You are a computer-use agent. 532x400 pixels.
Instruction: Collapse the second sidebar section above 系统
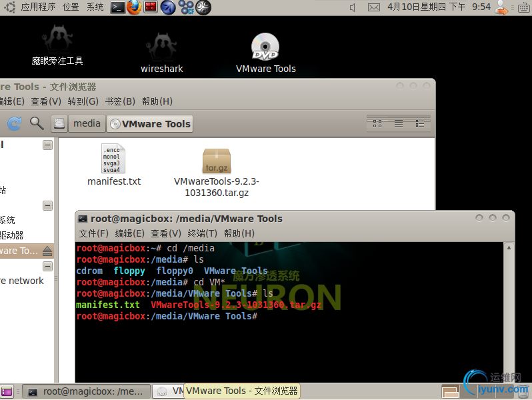[47, 205]
